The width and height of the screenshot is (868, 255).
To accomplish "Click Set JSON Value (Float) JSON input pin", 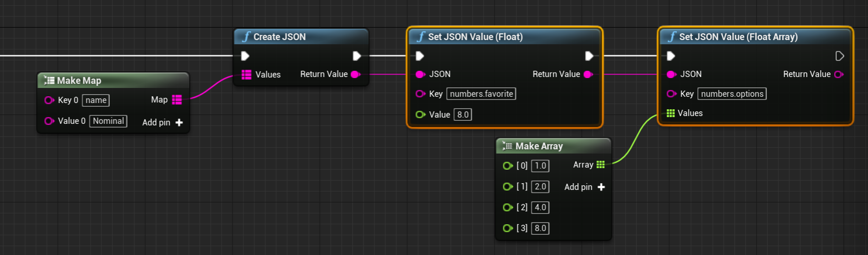I will coord(420,74).
